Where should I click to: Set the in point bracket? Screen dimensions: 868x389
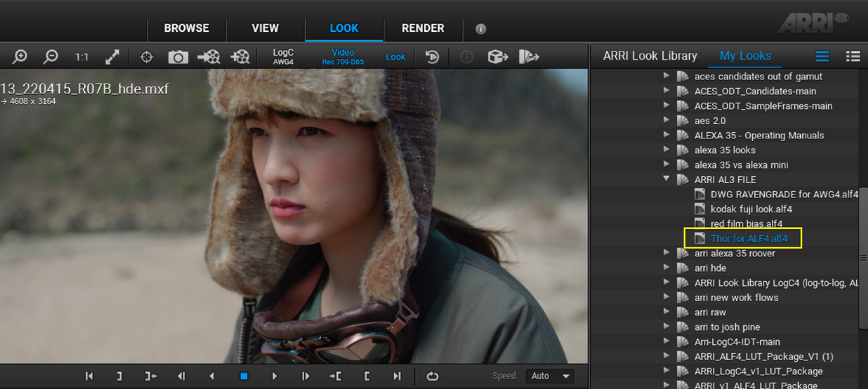(x=367, y=376)
